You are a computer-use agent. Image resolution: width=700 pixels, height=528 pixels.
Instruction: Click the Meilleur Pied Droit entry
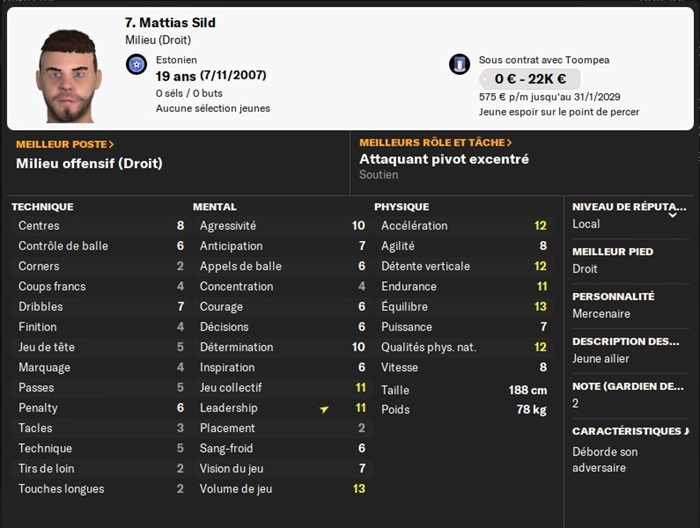[x=585, y=268]
